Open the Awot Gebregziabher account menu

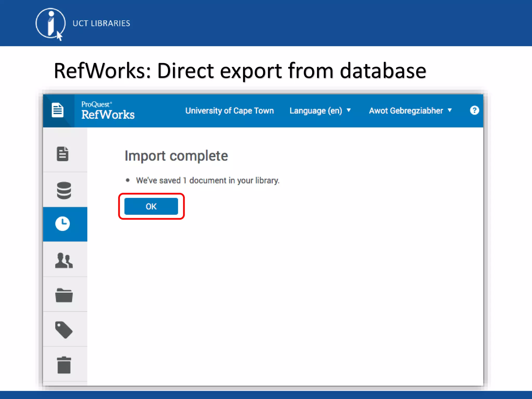point(410,111)
